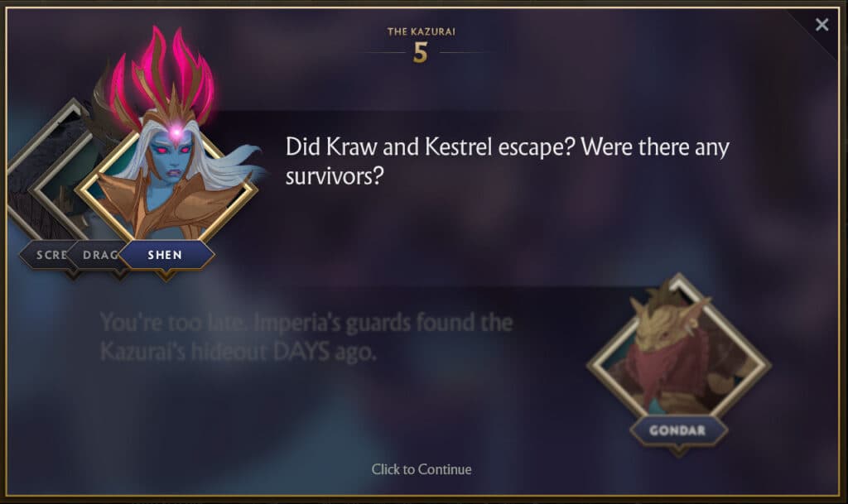
Task: Click the word "survivors?" in dialogue
Action: (x=335, y=175)
